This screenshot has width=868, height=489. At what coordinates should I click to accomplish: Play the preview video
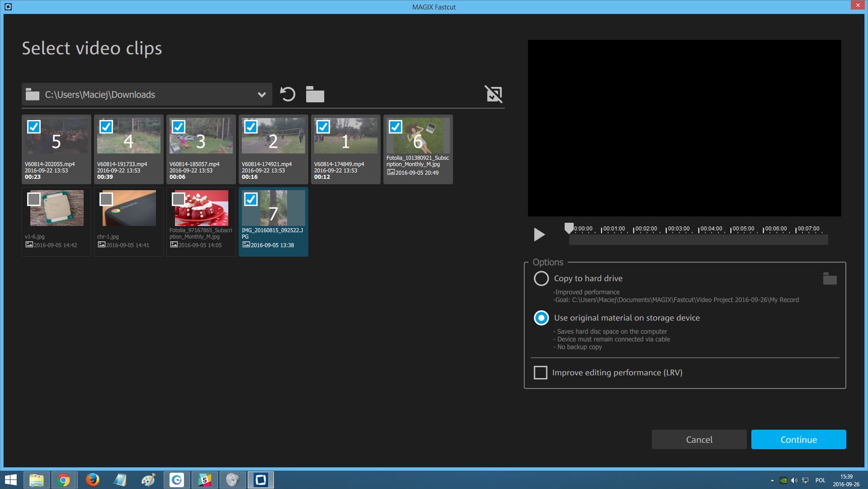[539, 234]
